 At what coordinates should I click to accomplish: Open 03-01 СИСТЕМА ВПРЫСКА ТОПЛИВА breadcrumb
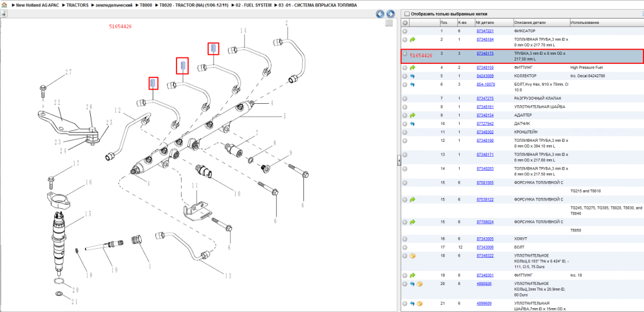tap(317, 5)
